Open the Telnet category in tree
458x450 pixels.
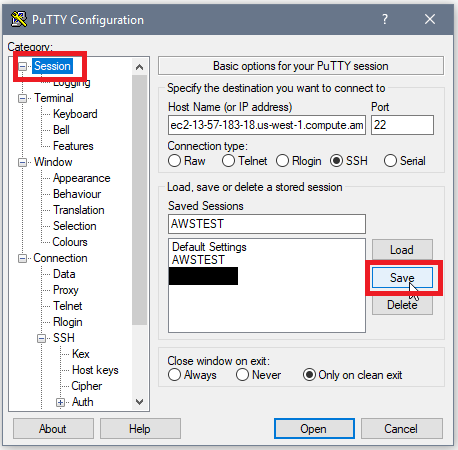pos(68,306)
